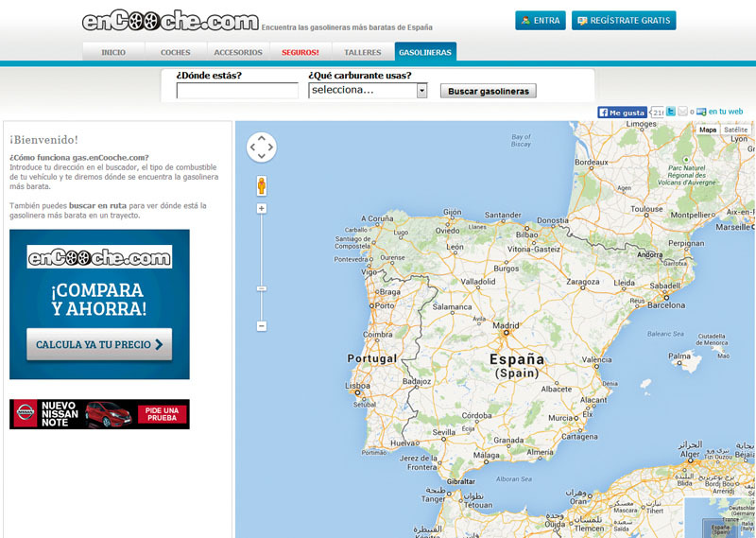Click the map pan control compass
The width and height of the screenshot is (756, 538).
(x=262, y=147)
